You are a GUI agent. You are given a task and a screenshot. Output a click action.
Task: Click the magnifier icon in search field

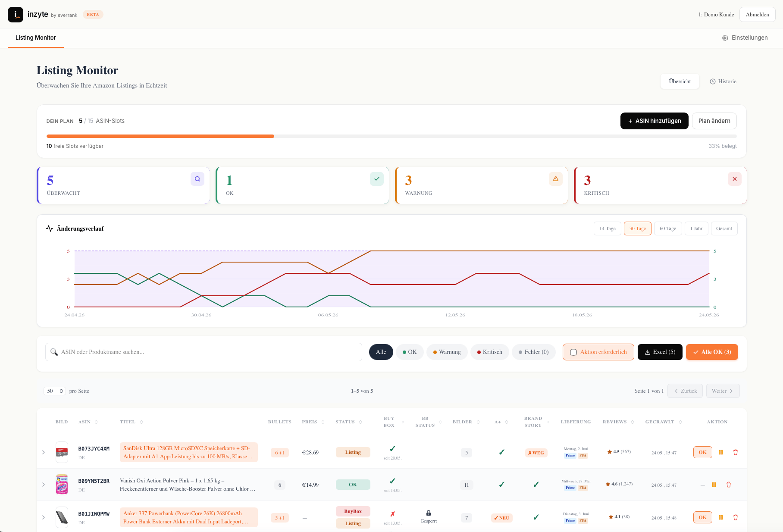tap(54, 352)
